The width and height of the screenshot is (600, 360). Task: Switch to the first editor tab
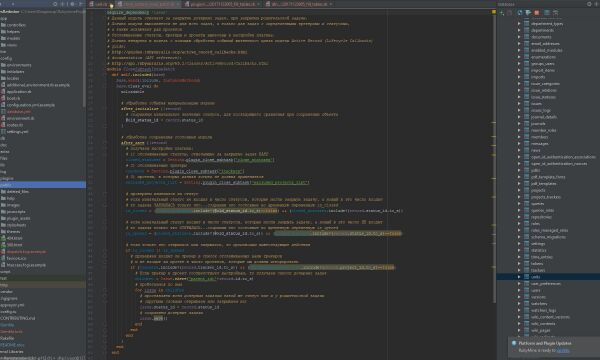coord(99,4)
